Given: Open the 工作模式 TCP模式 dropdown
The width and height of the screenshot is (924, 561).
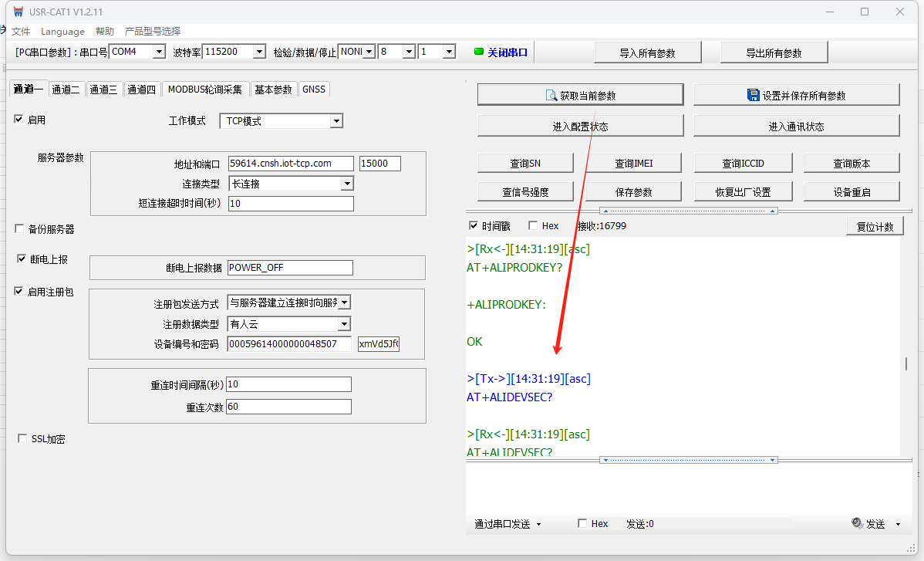Looking at the screenshot, I should [336, 121].
